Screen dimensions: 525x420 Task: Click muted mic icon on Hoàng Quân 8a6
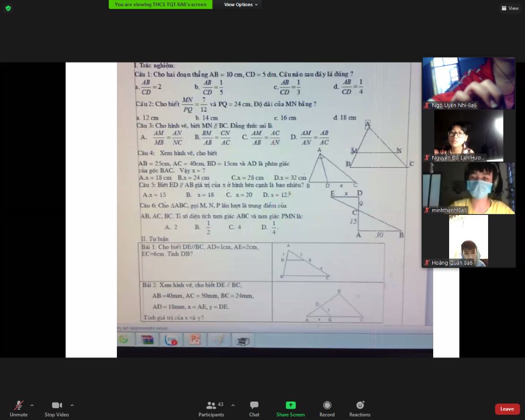[427, 263]
